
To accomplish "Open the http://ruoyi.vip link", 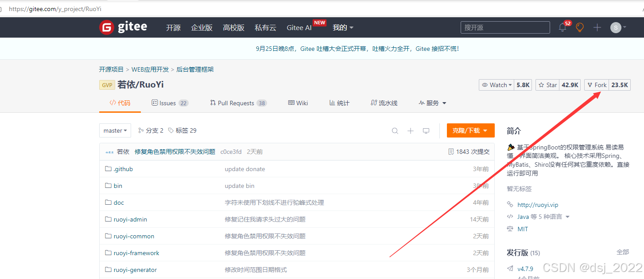I will 538,205.
